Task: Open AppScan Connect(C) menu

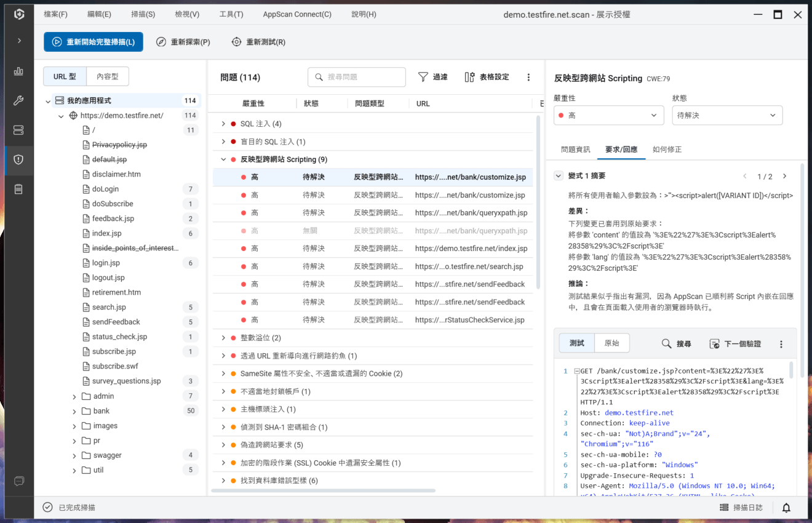Action: 297,14
